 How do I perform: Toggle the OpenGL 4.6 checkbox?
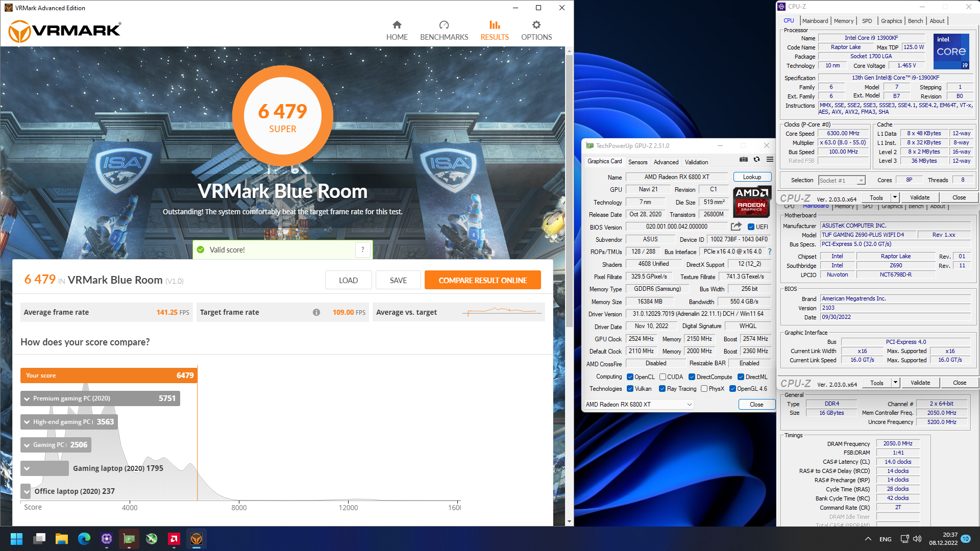pyautogui.click(x=732, y=389)
